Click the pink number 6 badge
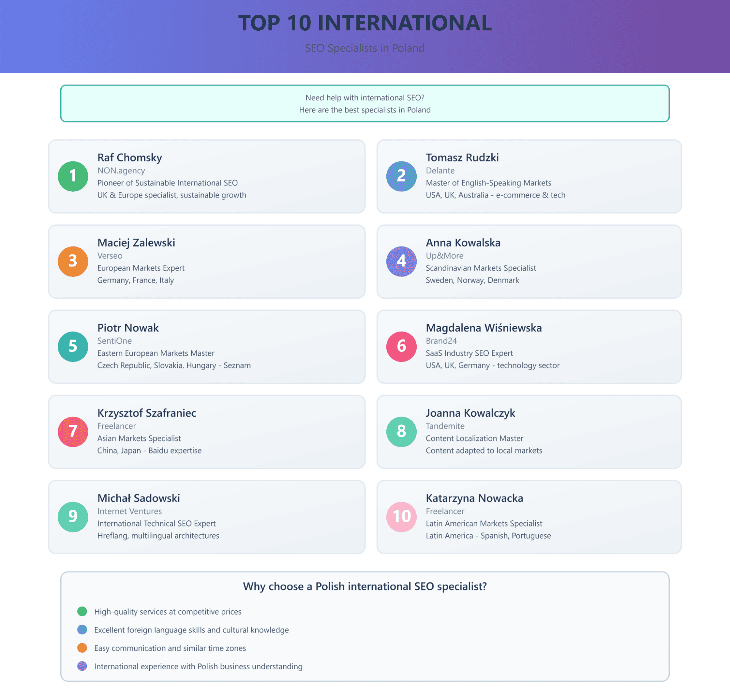The width and height of the screenshot is (730, 700). tap(401, 346)
